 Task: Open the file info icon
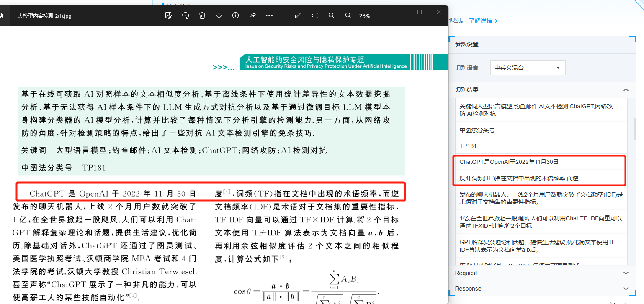pos(235,15)
